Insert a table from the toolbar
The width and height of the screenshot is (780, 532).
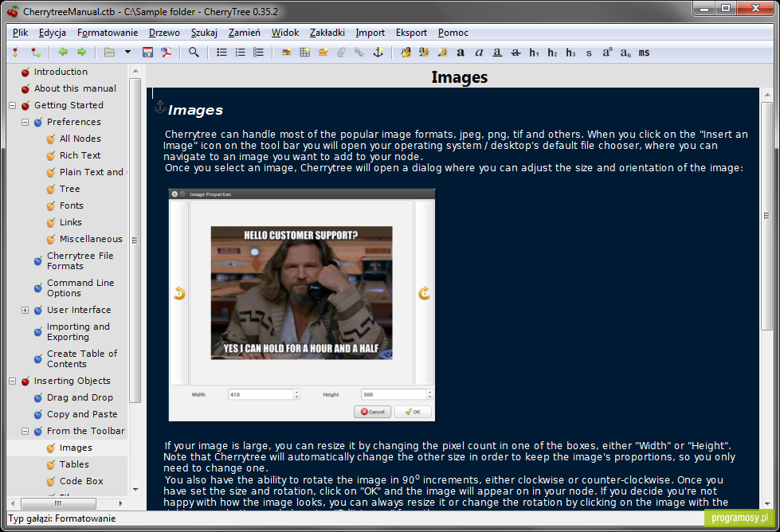[304, 53]
